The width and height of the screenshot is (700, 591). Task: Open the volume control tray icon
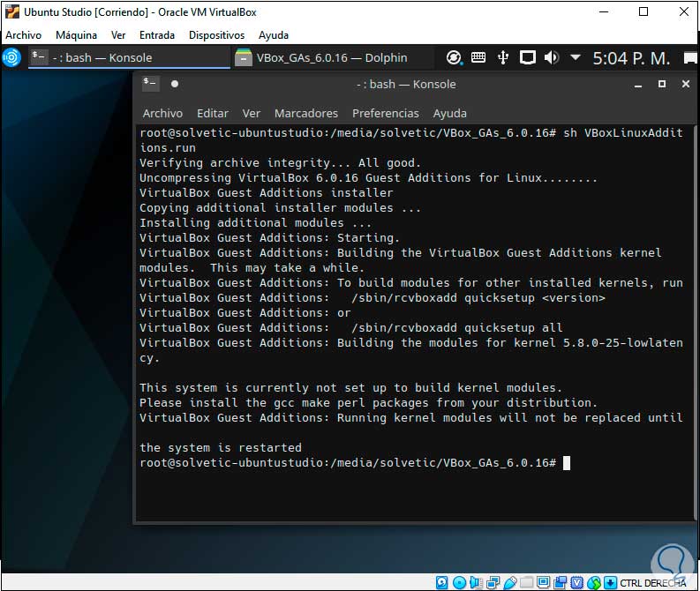(552, 57)
